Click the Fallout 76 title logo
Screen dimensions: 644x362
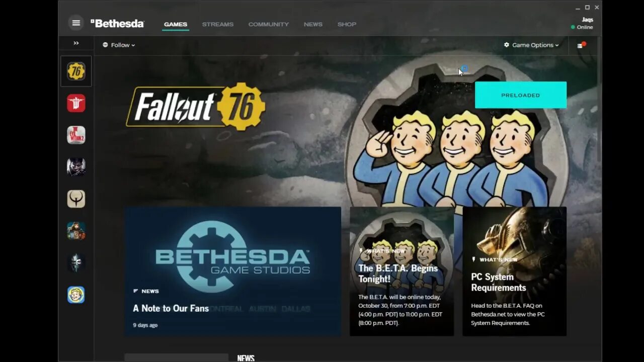[196, 107]
